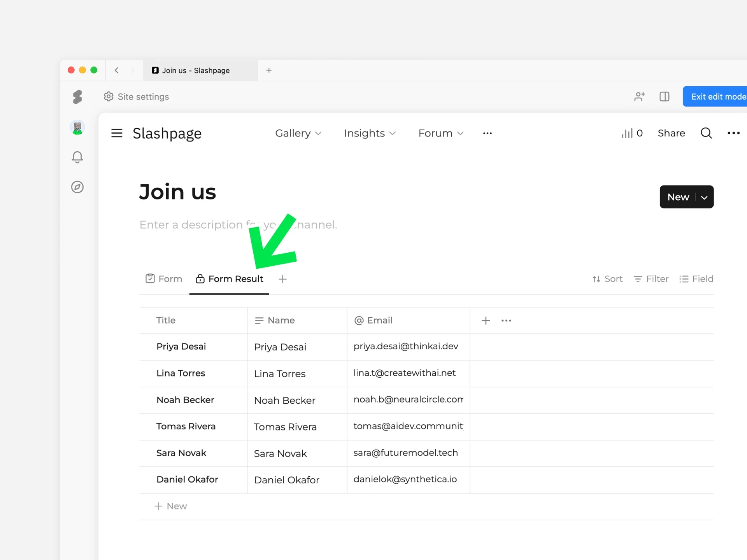Open the explore compass icon
The image size is (747, 560).
point(77,187)
